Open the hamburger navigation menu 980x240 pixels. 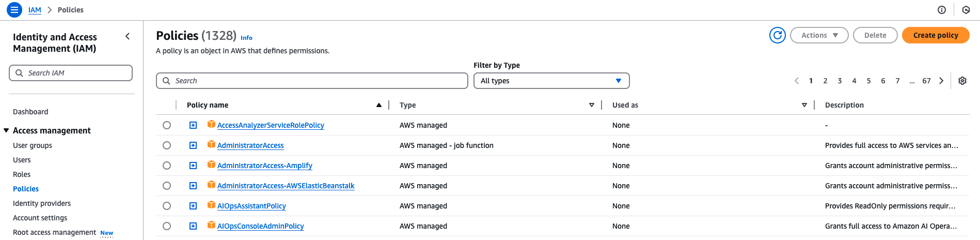pyautogui.click(x=14, y=9)
